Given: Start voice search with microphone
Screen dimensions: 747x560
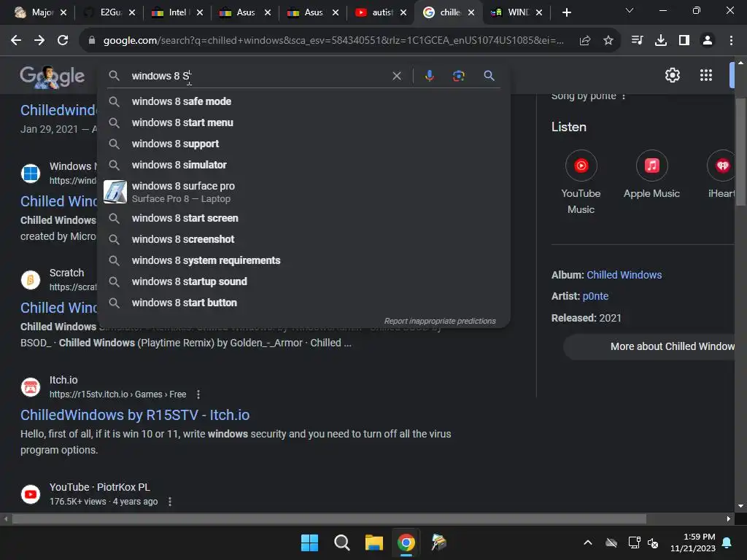Looking at the screenshot, I should [x=429, y=76].
